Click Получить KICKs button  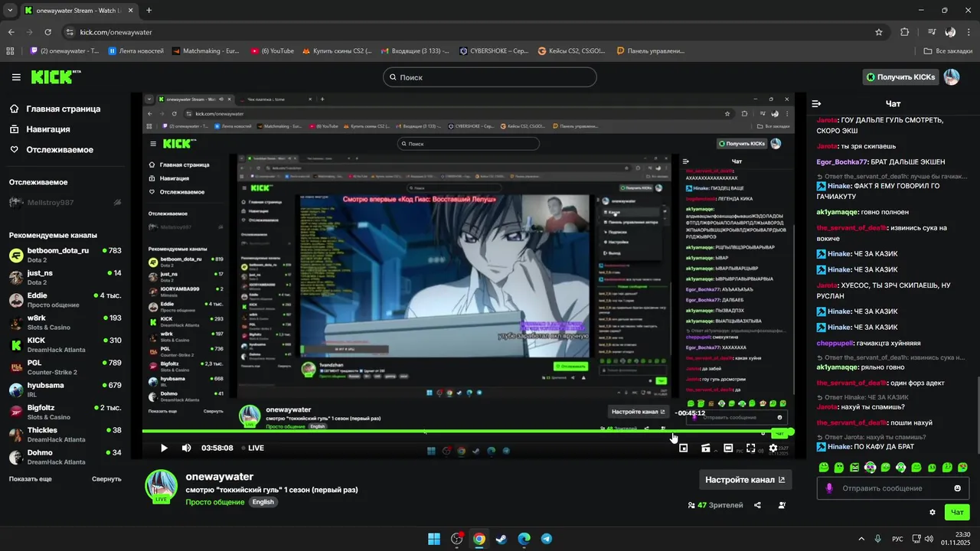pyautogui.click(x=900, y=77)
